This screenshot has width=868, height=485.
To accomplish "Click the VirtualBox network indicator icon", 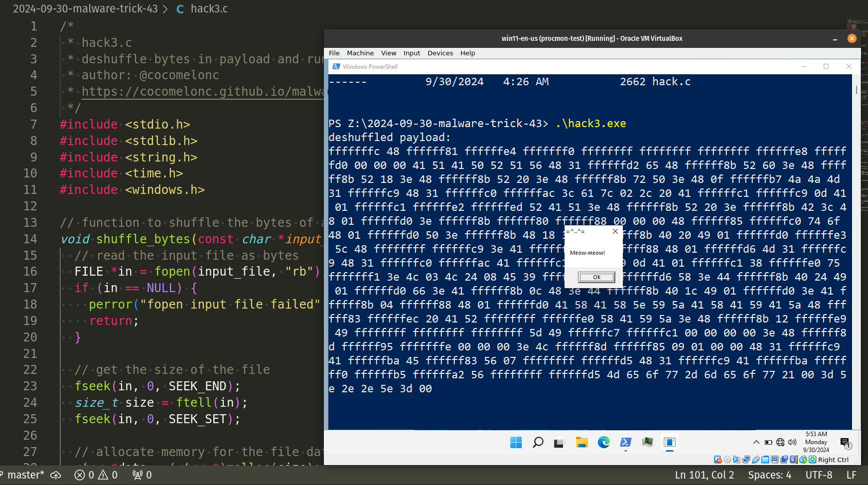I will pyautogui.click(x=746, y=460).
